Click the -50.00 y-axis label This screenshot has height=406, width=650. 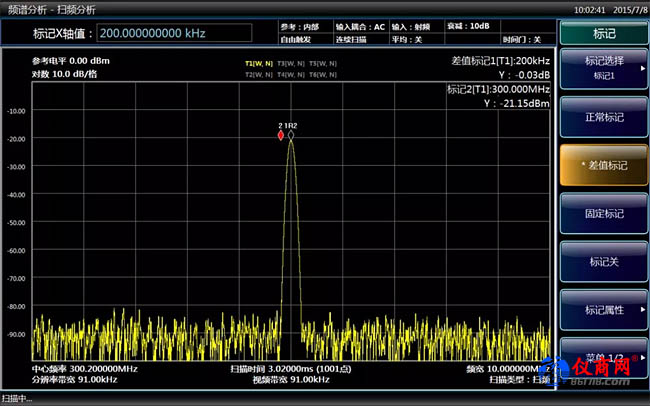pos(16,223)
